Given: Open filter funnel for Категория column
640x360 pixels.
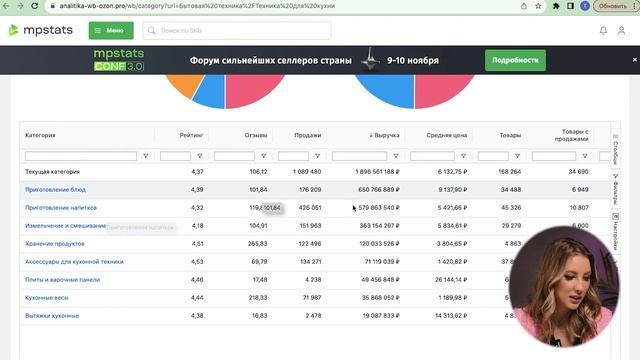Looking at the screenshot, I should [146, 156].
